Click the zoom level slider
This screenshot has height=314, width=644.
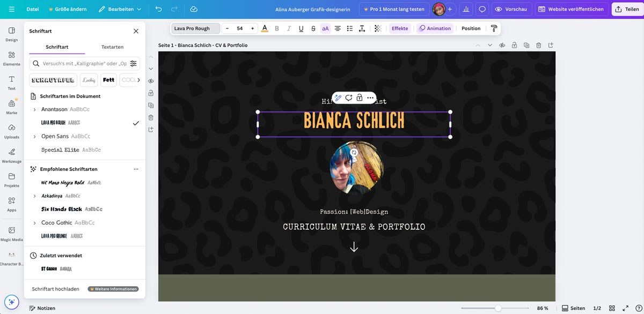(498, 308)
